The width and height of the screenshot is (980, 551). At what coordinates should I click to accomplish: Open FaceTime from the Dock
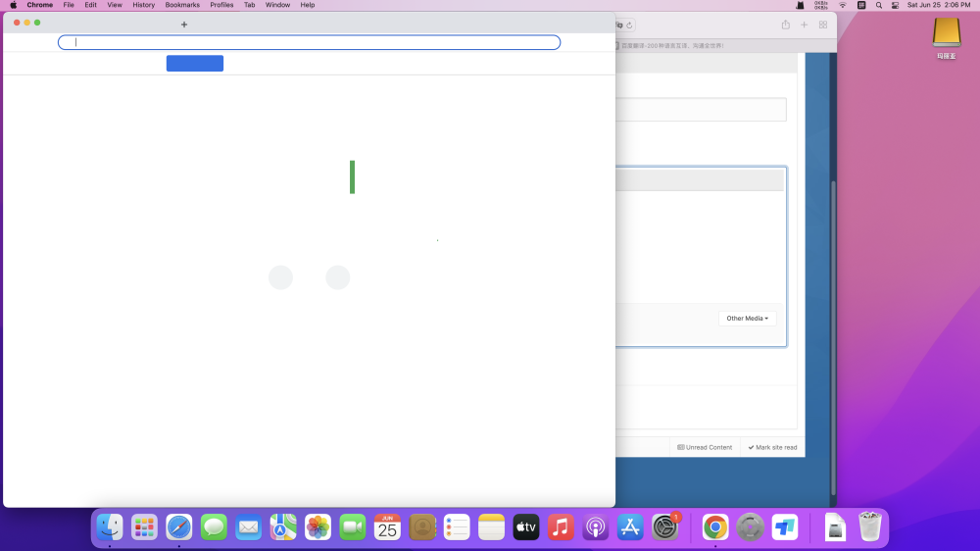click(x=353, y=527)
